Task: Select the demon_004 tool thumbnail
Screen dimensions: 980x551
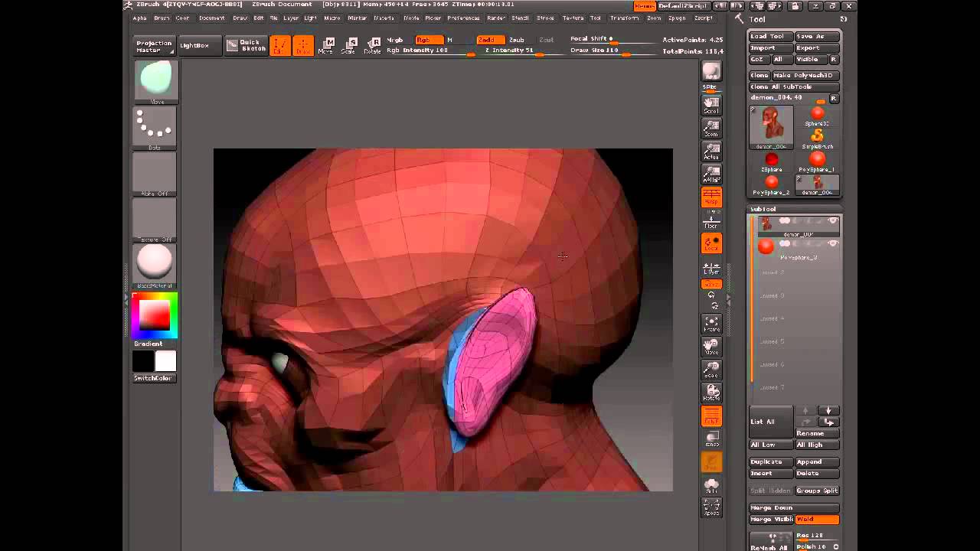Action: (771, 127)
